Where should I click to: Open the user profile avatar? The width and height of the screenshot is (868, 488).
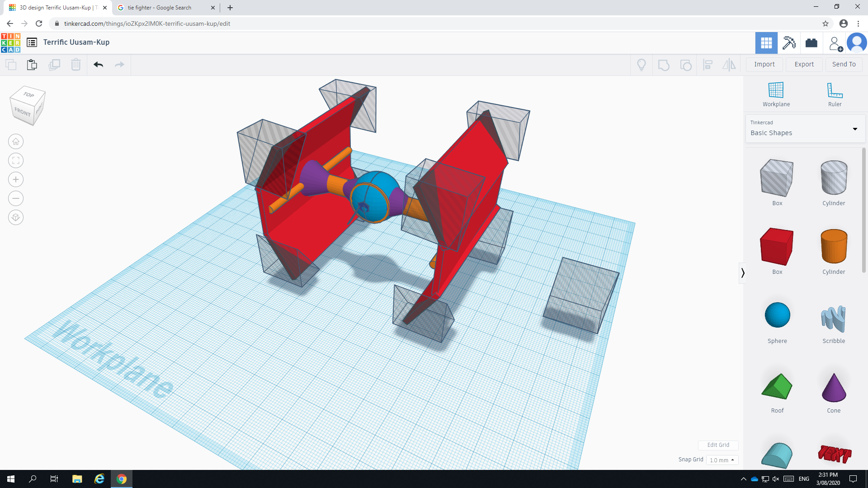[x=857, y=43]
